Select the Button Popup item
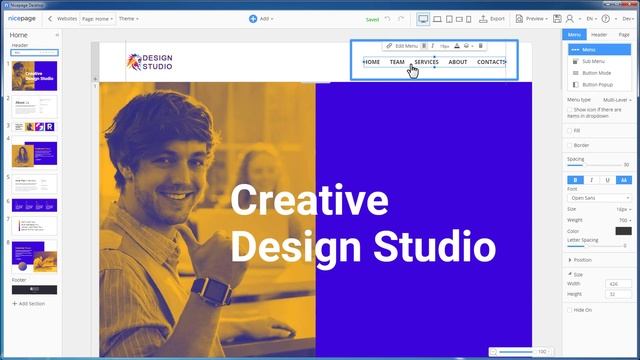The image size is (640, 360). click(x=600, y=85)
